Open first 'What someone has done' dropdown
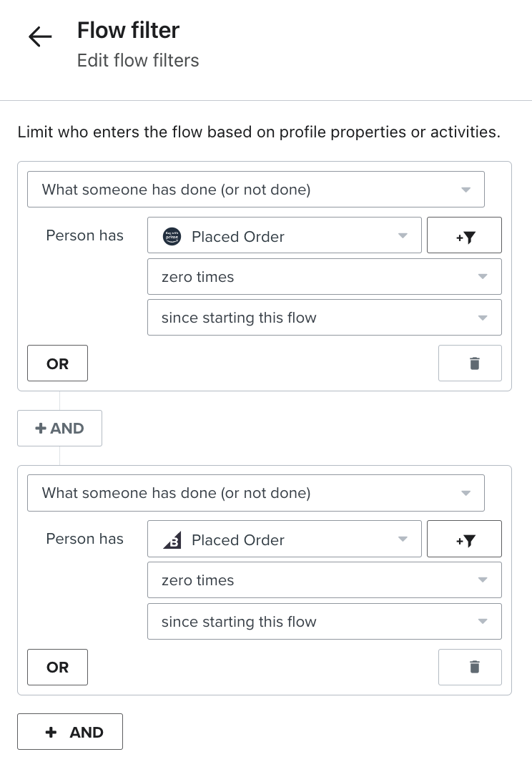532x777 pixels. click(255, 190)
